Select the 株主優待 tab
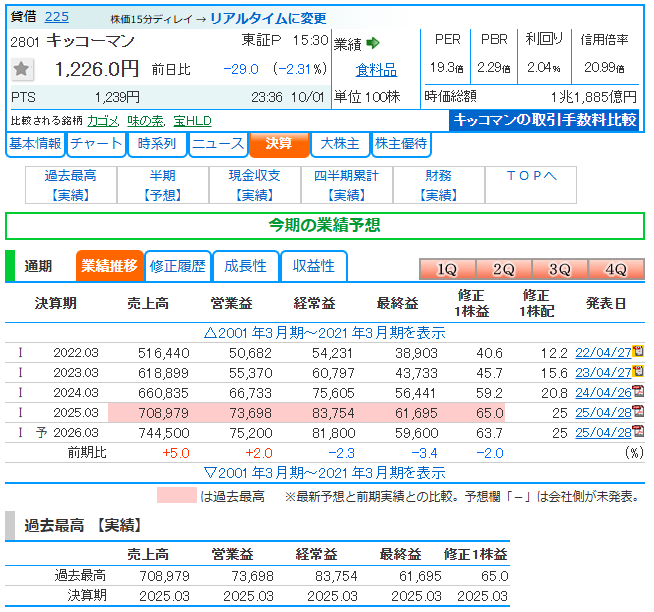The height and width of the screenshot is (612, 654). coord(401,144)
